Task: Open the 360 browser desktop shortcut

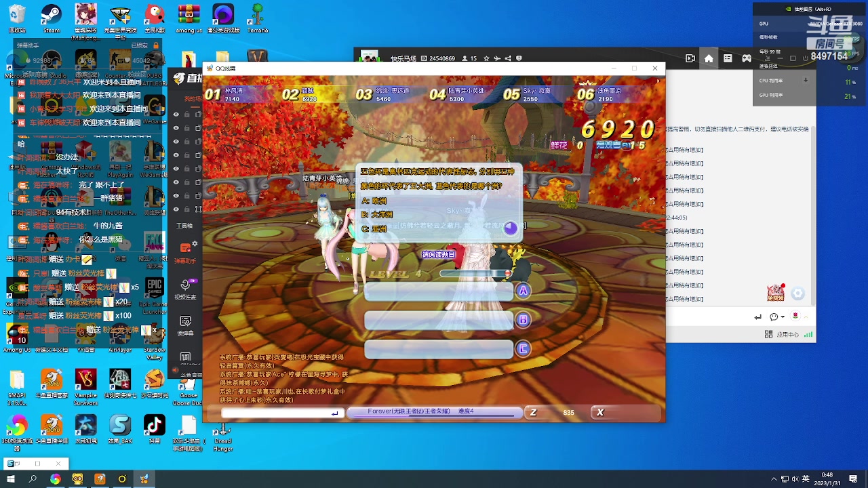Action: [x=17, y=432]
